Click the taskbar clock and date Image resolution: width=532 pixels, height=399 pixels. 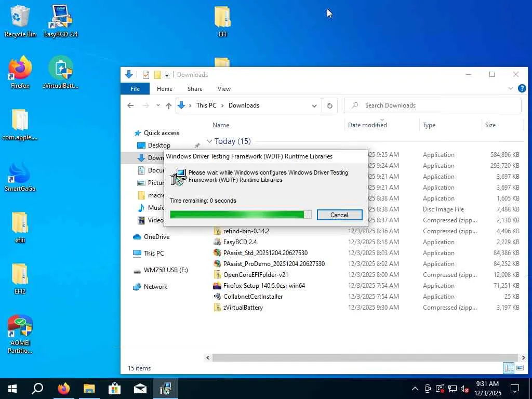click(x=487, y=389)
